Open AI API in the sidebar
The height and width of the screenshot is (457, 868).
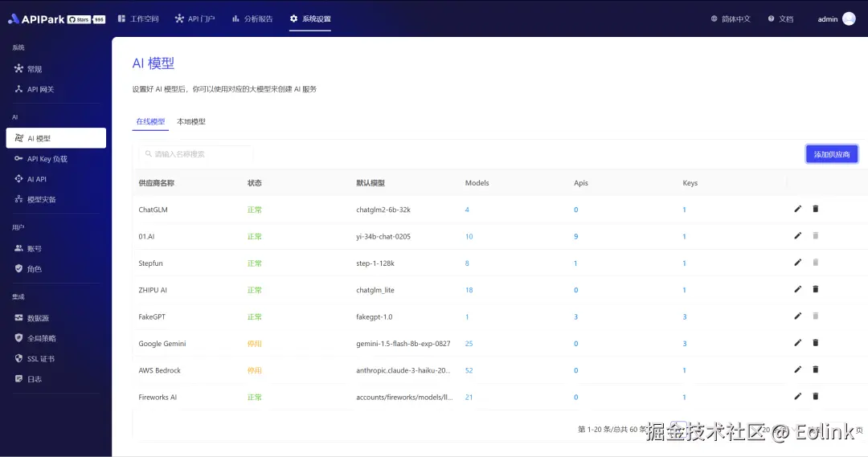click(56, 179)
